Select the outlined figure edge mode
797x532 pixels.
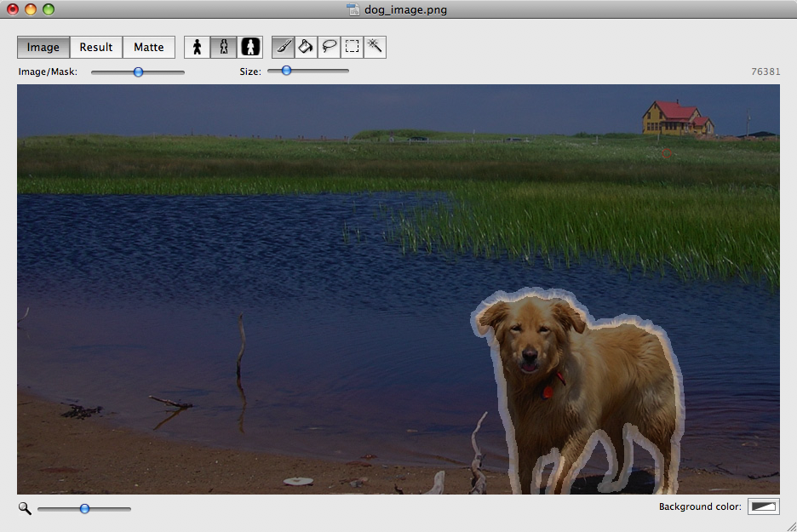224,47
